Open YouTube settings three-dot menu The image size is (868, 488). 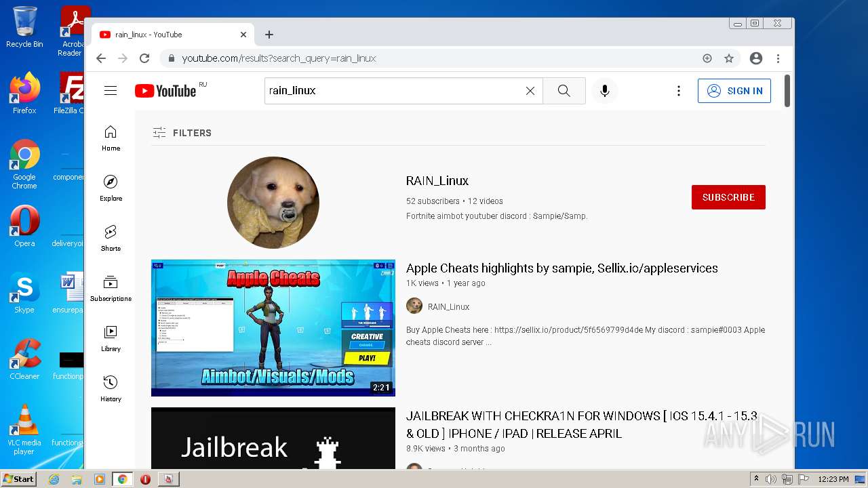click(x=679, y=91)
